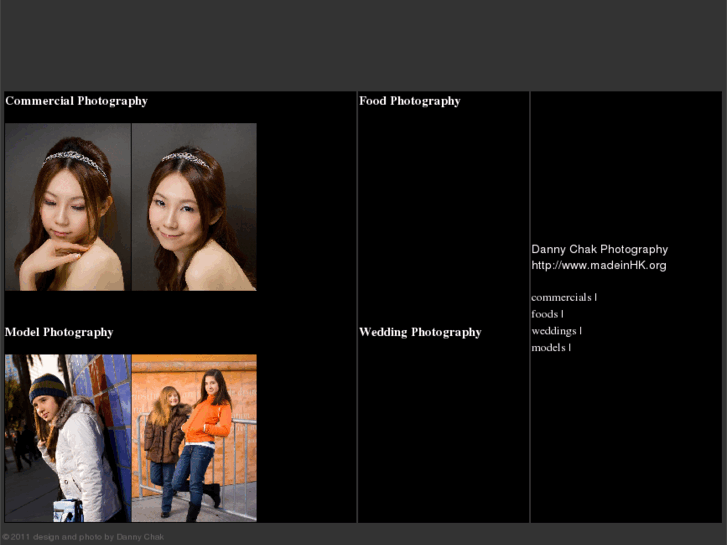Visit the models link
The width and height of the screenshot is (727, 545).
coord(548,347)
